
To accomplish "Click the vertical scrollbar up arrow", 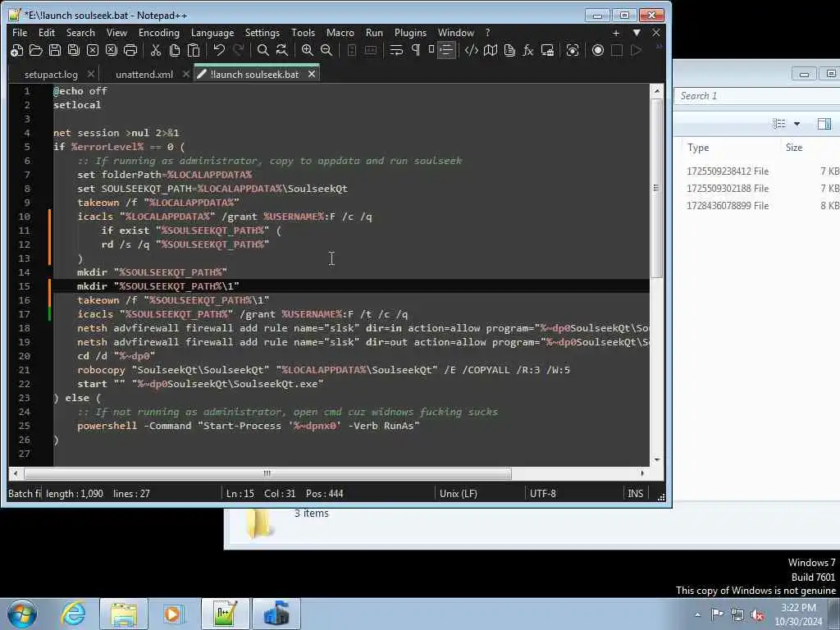I will (x=657, y=91).
